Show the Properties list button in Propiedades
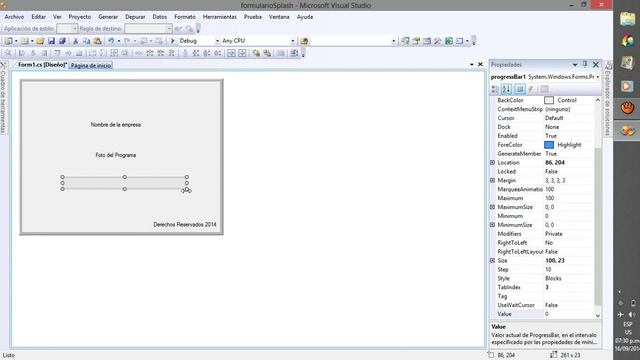 (519, 89)
